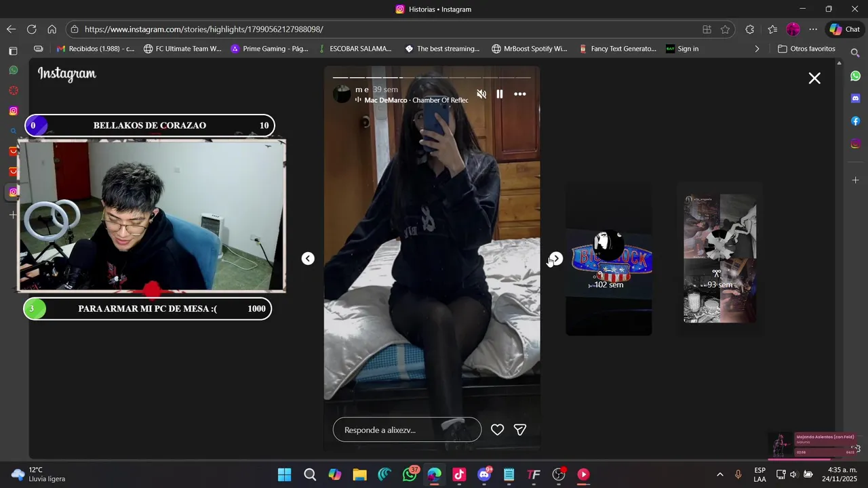
Task: Open the story three-dot options menu
Action: [520, 94]
